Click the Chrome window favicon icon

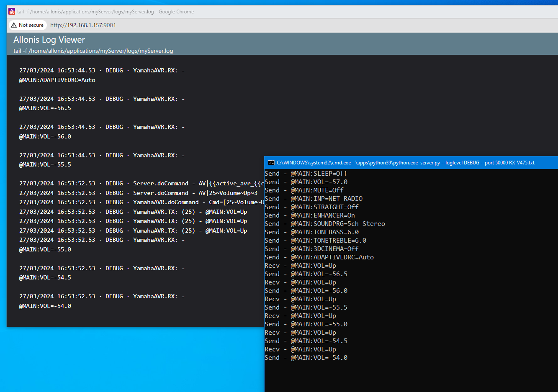coord(12,12)
